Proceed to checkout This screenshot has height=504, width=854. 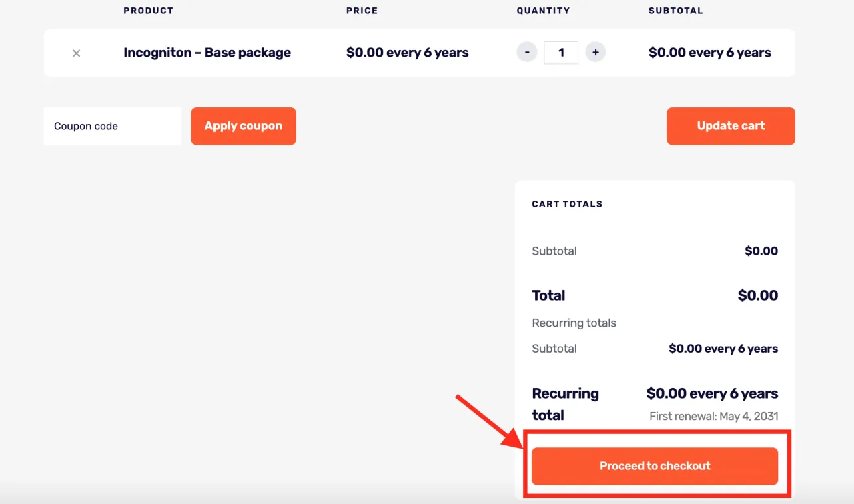coord(655,466)
